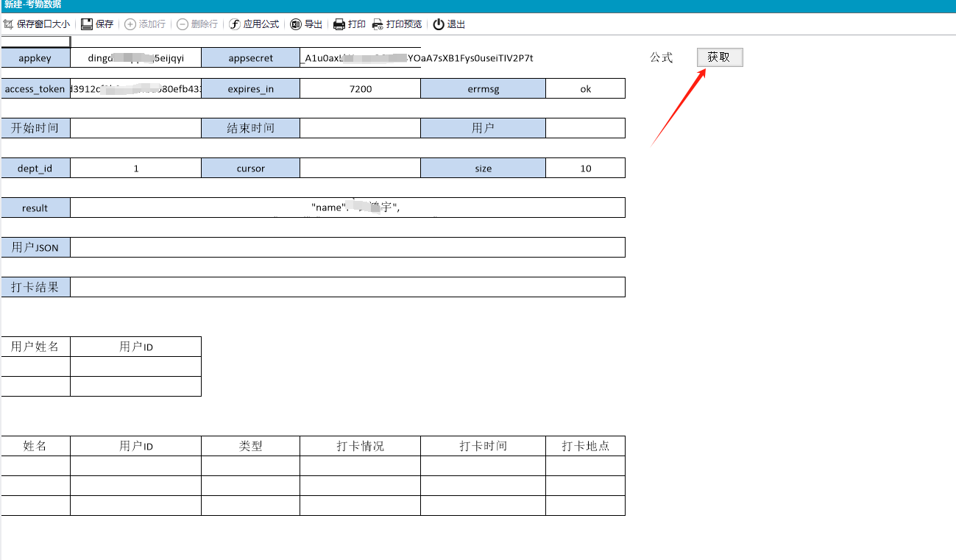Click the exit power icon

click(x=439, y=24)
